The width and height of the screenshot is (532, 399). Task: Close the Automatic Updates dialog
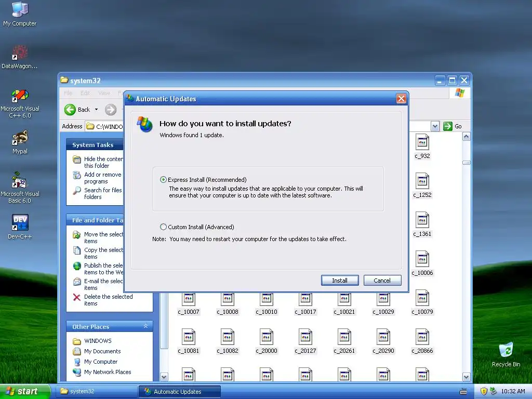click(x=401, y=99)
